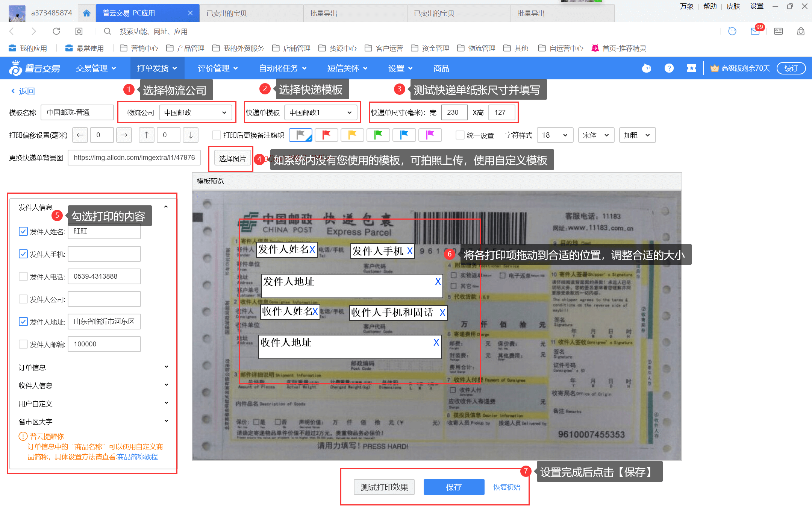
Task: Select the blue memo flag icon
Action: pyautogui.click(x=404, y=135)
